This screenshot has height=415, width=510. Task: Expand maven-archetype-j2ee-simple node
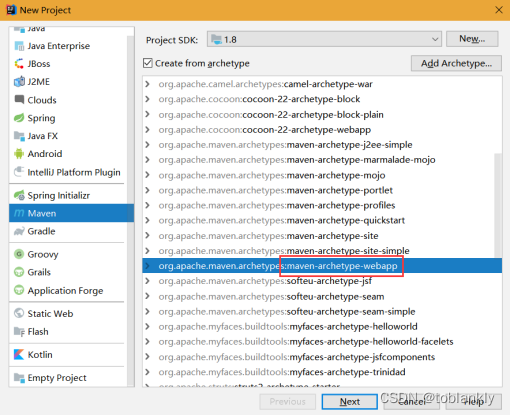click(147, 145)
